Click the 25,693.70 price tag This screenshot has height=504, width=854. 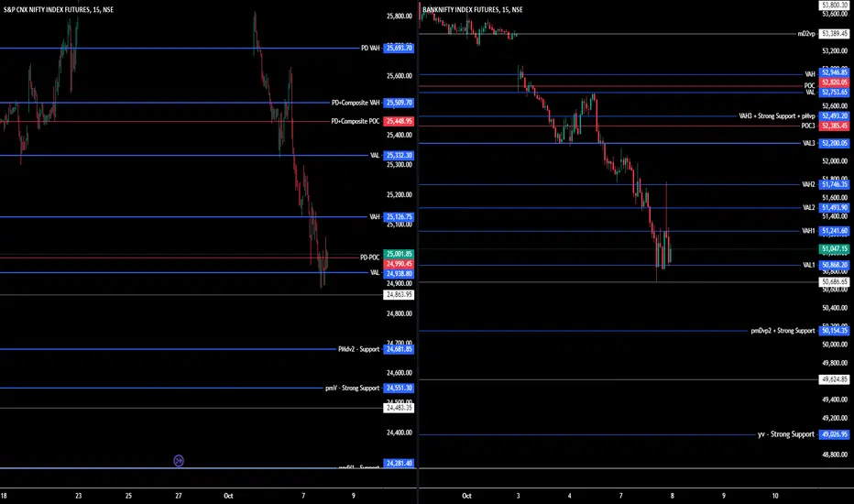(x=399, y=48)
